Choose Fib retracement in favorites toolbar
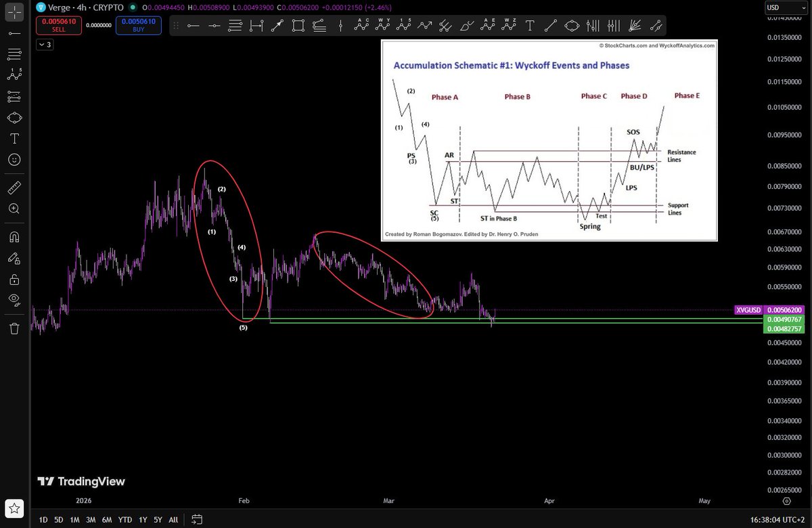Image resolution: width=812 pixels, height=528 pixels. point(235,26)
